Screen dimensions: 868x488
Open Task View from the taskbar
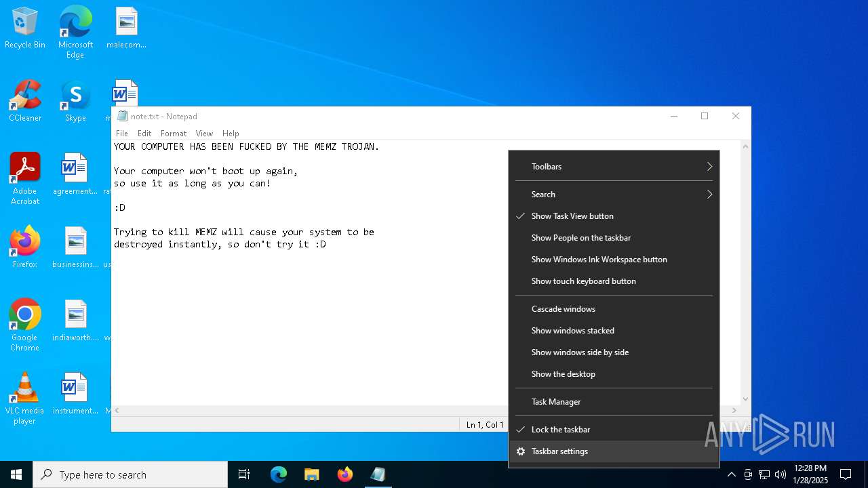point(244,474)
